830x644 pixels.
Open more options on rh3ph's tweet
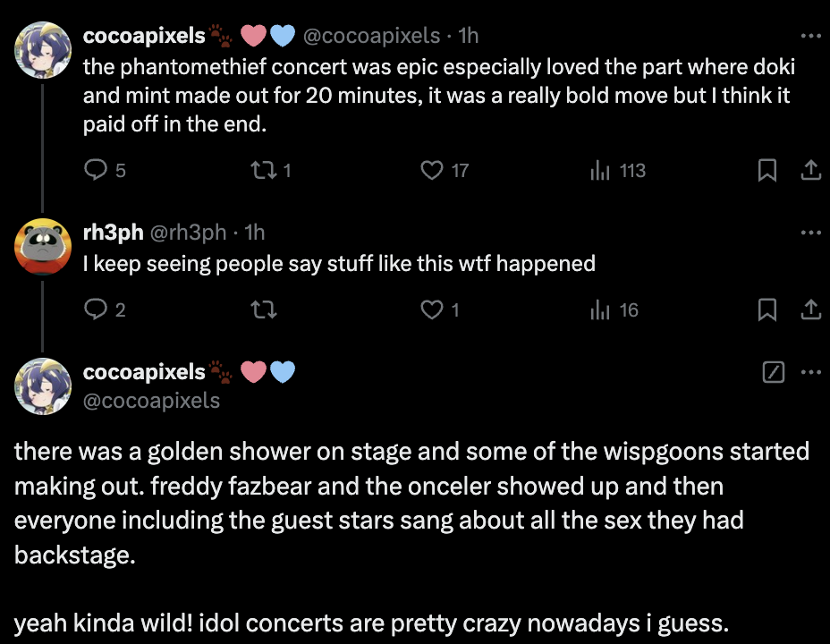click(810, 233)
